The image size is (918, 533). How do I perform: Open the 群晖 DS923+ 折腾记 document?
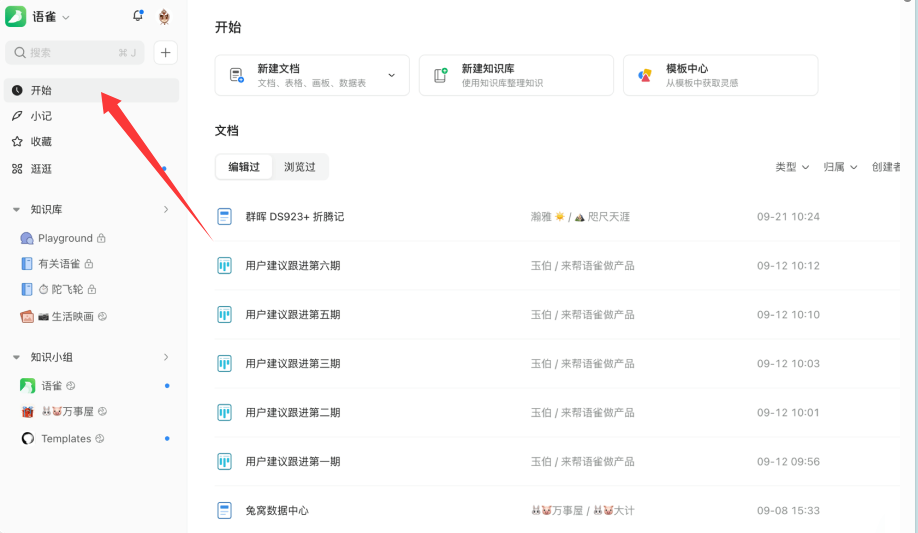294,217
